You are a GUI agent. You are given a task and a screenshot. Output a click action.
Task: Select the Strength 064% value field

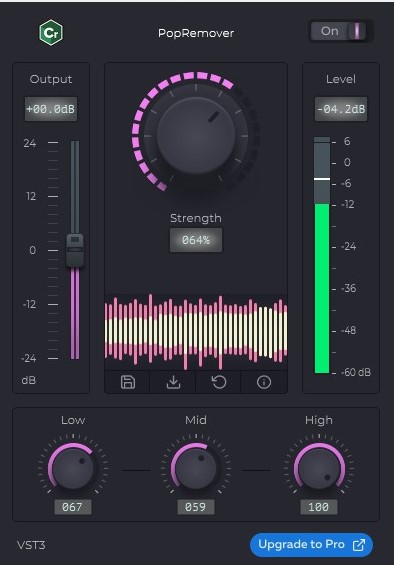tap(196, 240)
